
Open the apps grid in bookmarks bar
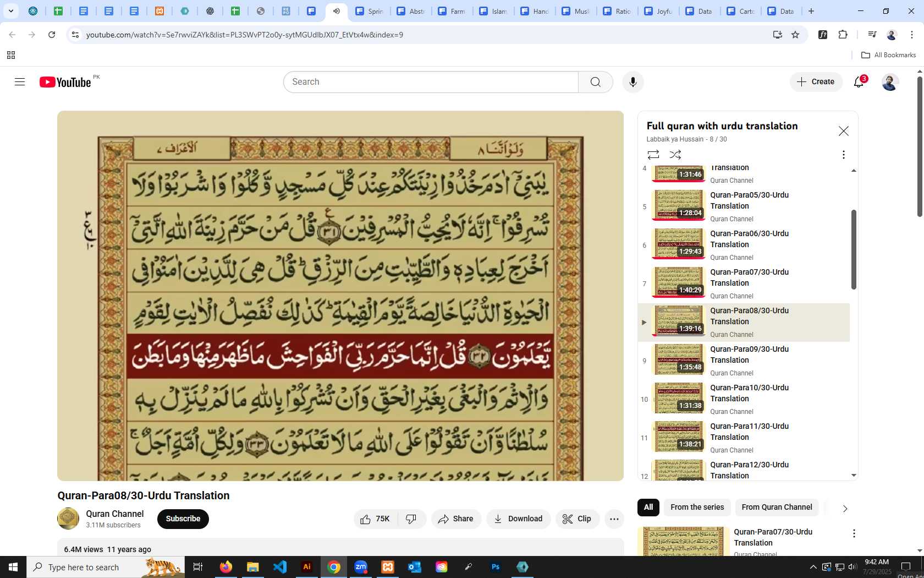click(11, 55)
